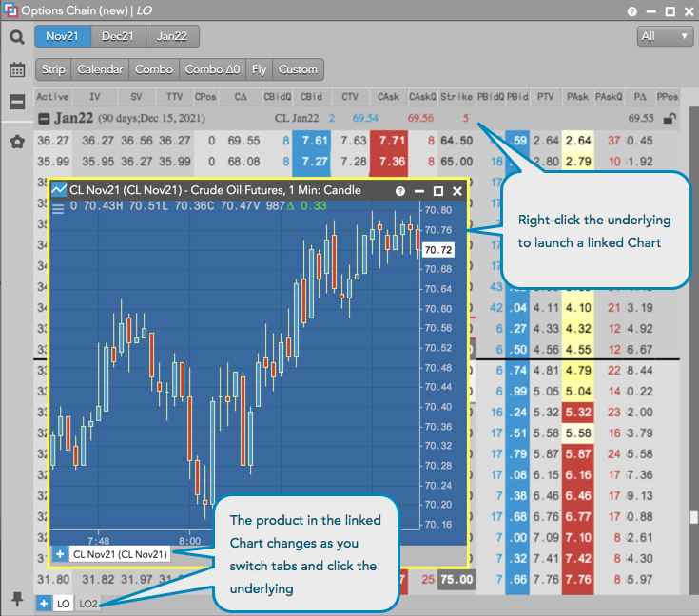Click the settings gear icon in sidebar
This screenshot has width=699, height=616.
pos(17,142)
